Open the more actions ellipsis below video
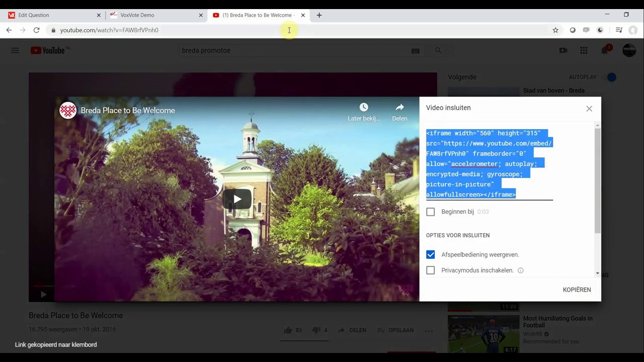644x362 pixels. [429, 330]
